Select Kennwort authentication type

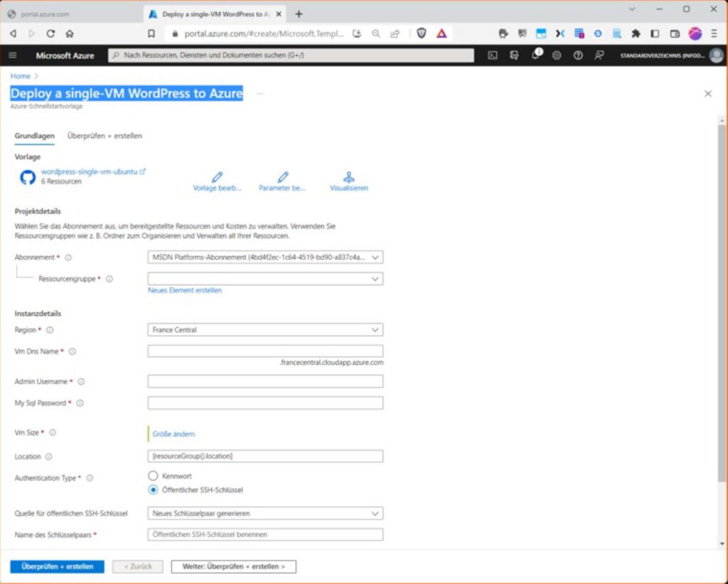coord(153,476)
